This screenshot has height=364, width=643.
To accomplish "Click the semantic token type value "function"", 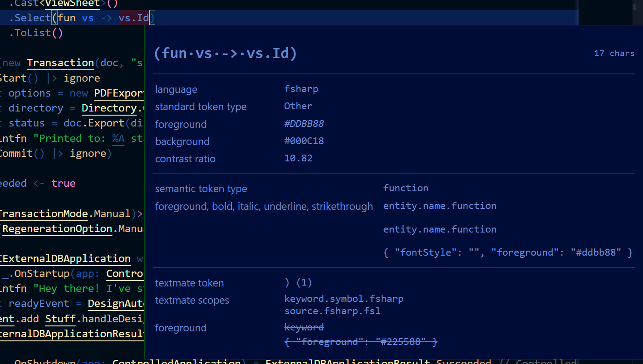I will (x=406, y=188).
